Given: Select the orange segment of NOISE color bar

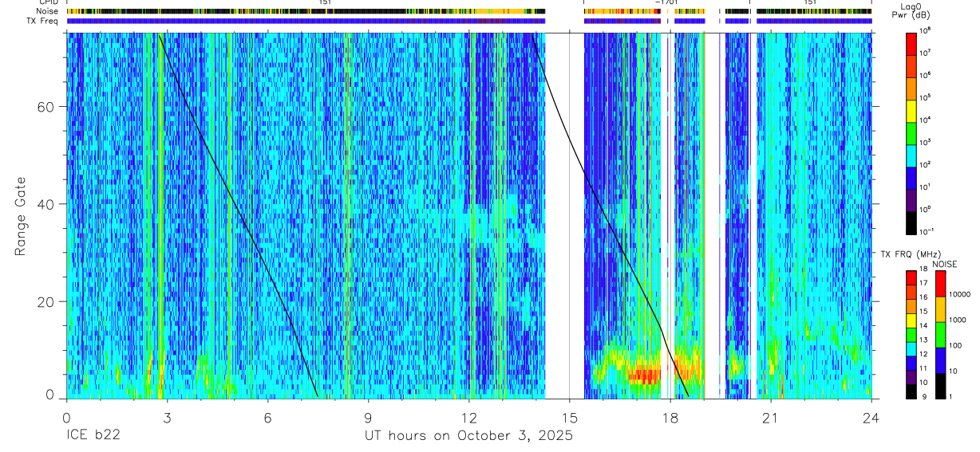Looking at the screenshot, I should tap(941, 309).
